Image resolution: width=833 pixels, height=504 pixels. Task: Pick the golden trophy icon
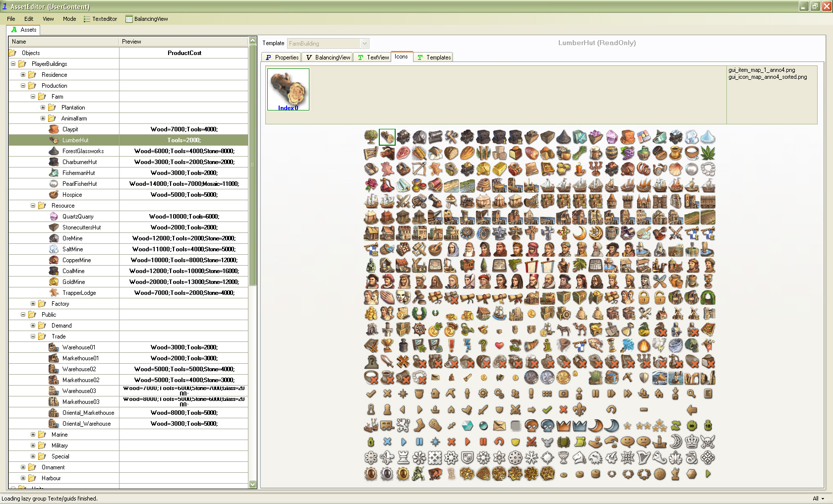point(387,345)
